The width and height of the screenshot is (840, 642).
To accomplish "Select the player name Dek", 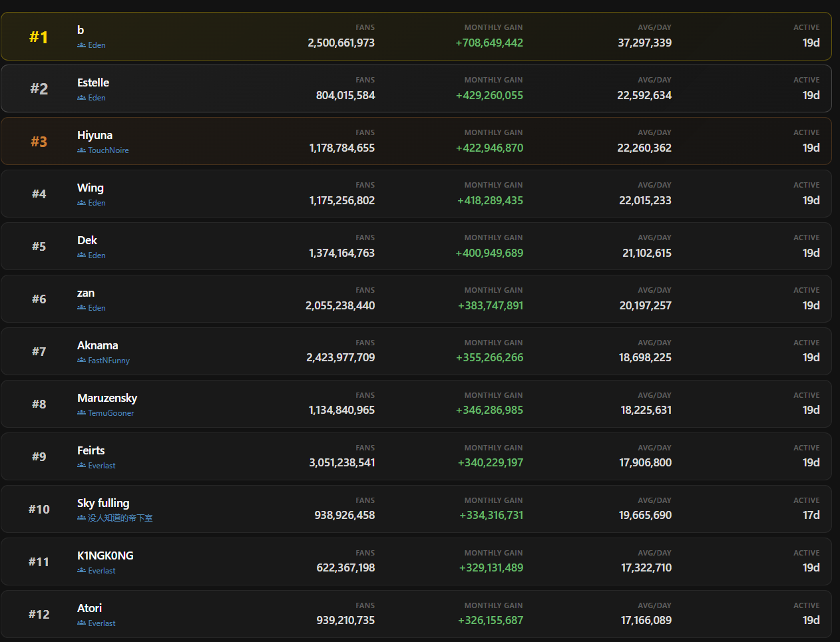I will tap(87, 240).
